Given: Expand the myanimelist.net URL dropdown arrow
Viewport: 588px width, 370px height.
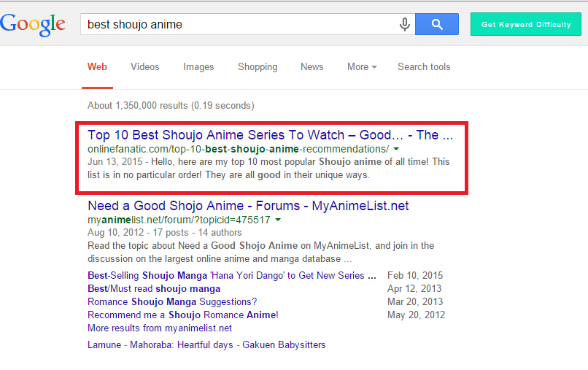Looking at the screenshot, I should click(x=278, y=220).
